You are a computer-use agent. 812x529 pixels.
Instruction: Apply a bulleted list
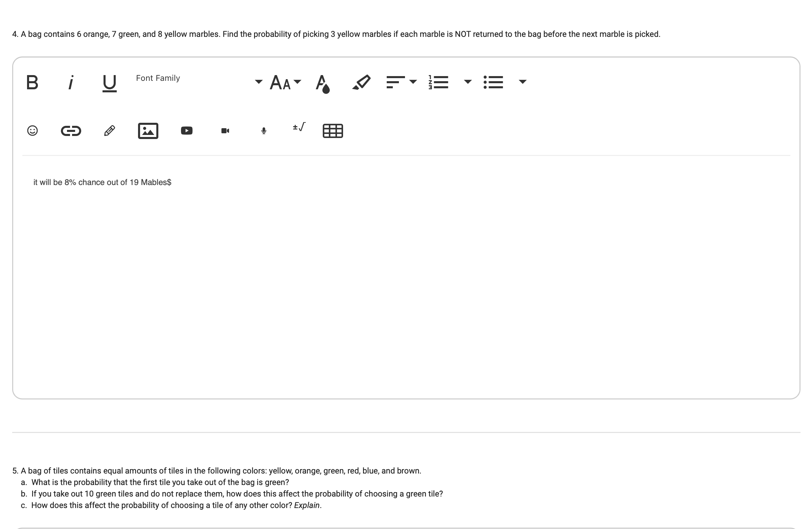(493, 82)
